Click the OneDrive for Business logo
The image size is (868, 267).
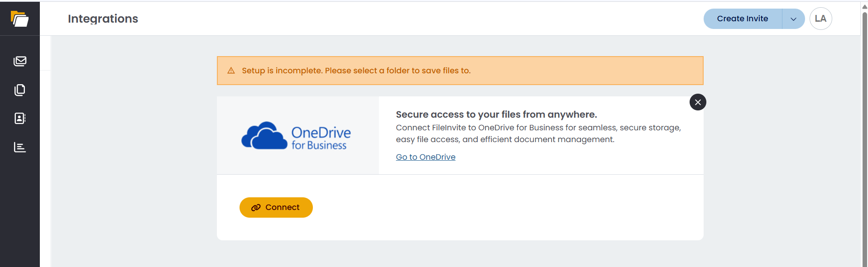tap(296, 136)
